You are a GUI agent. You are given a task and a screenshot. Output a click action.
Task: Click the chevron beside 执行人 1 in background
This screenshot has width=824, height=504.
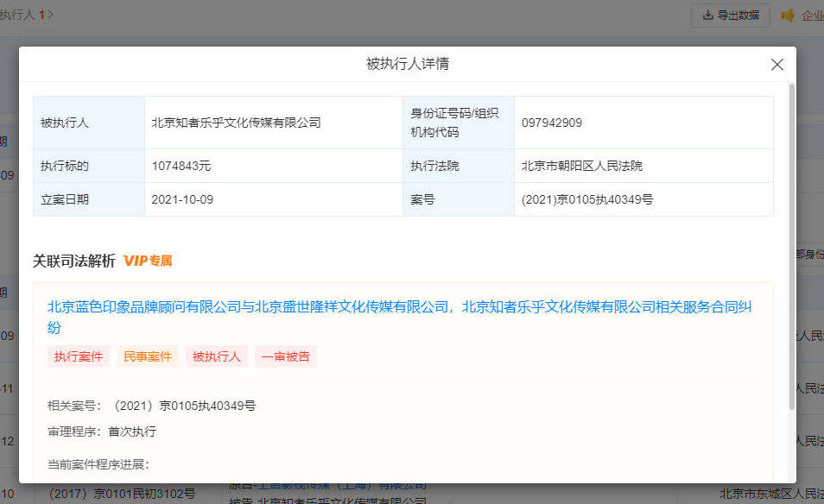point(50,15)
